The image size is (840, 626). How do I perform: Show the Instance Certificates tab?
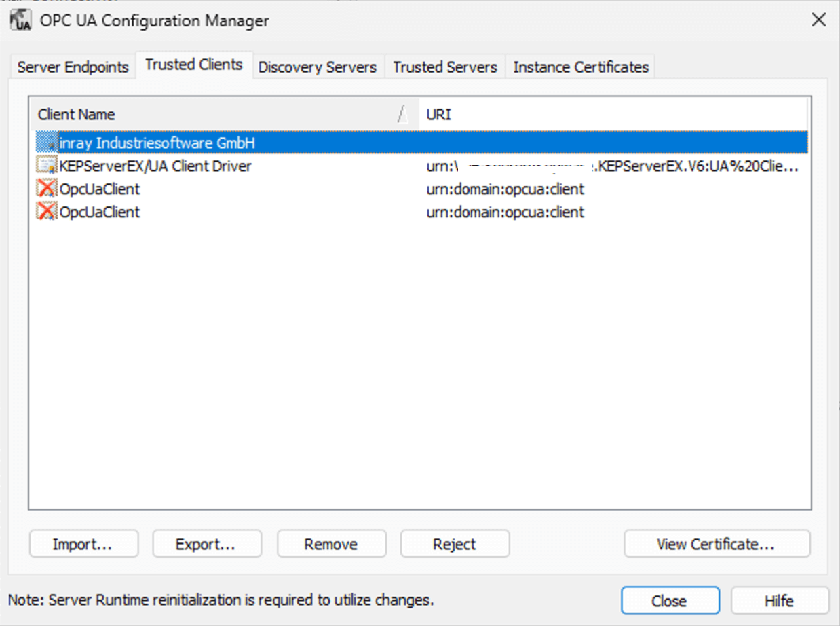[x=581, y=67]
